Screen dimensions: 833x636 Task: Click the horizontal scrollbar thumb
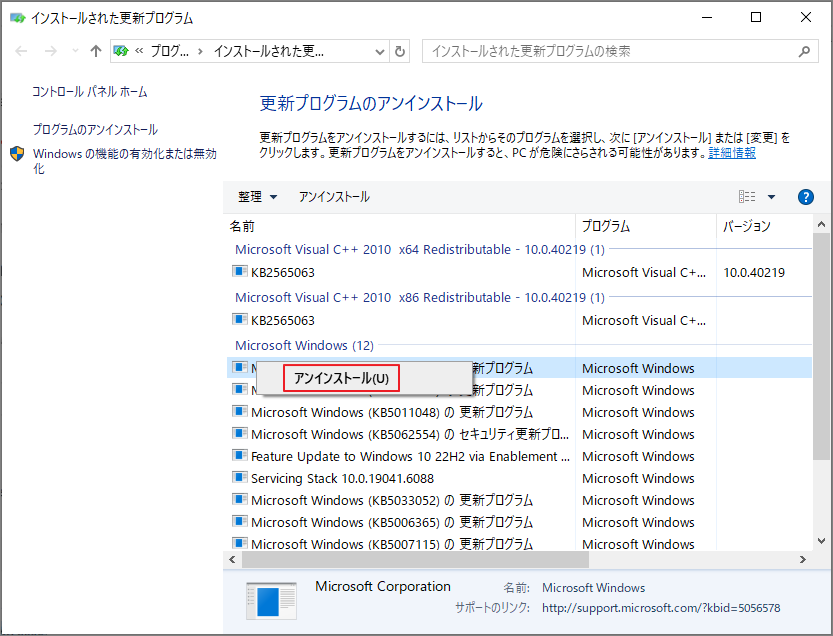pyautogui.click(x=415, y=559)
